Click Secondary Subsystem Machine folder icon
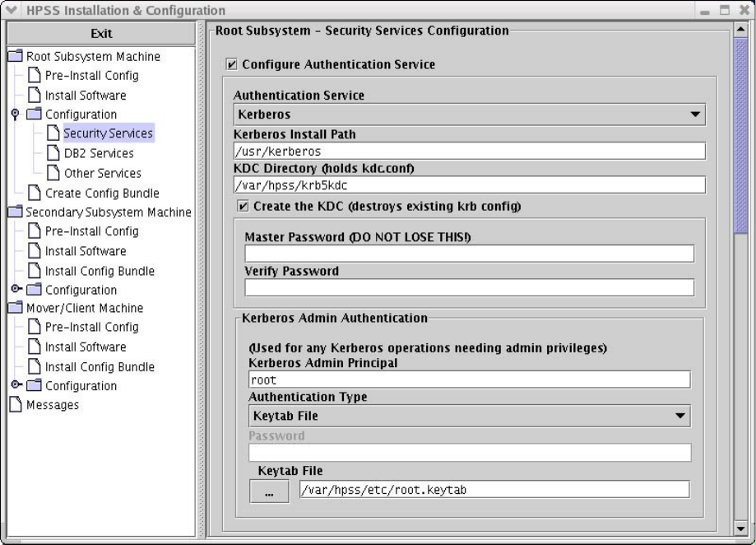Image resolution: width=756 pixels, height=545 pixels. 16,212
